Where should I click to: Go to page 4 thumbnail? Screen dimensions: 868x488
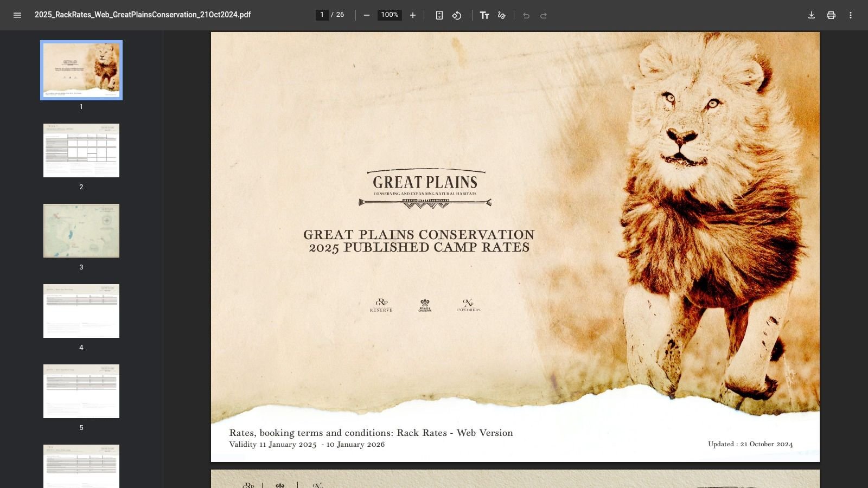(81, 311)
